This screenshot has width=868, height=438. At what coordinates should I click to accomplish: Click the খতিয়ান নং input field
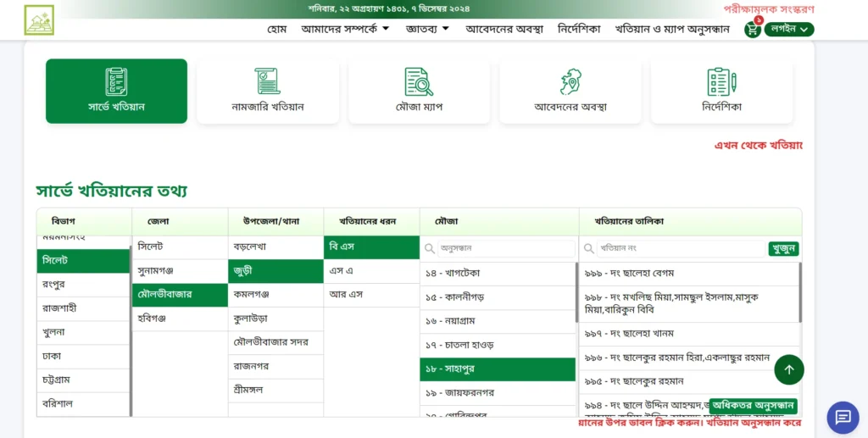[680, 248]
